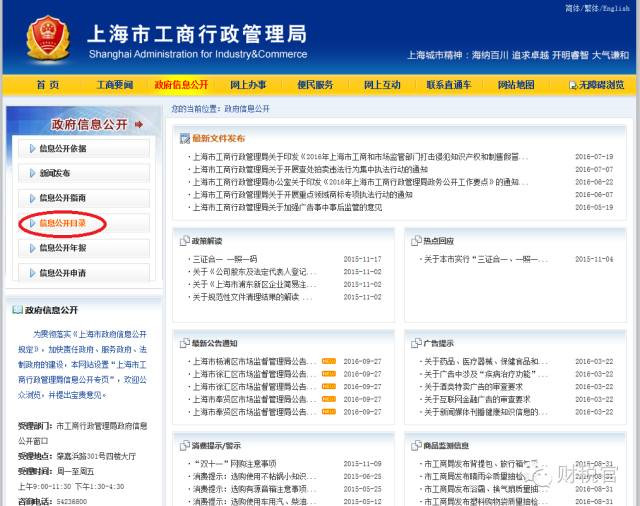Click the 商品监测信息 section icon

tap(416, 446)
